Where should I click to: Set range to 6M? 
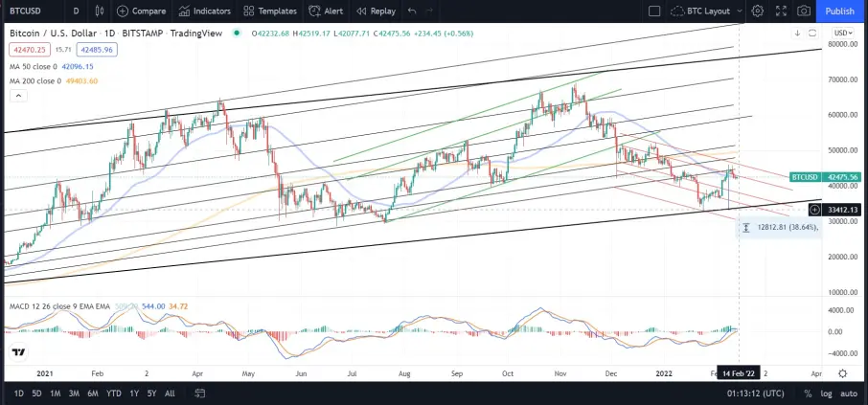[92, 394]
